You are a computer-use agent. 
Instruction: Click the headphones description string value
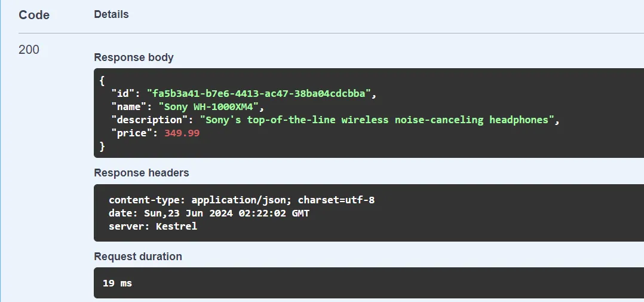[x=378, y=120]
